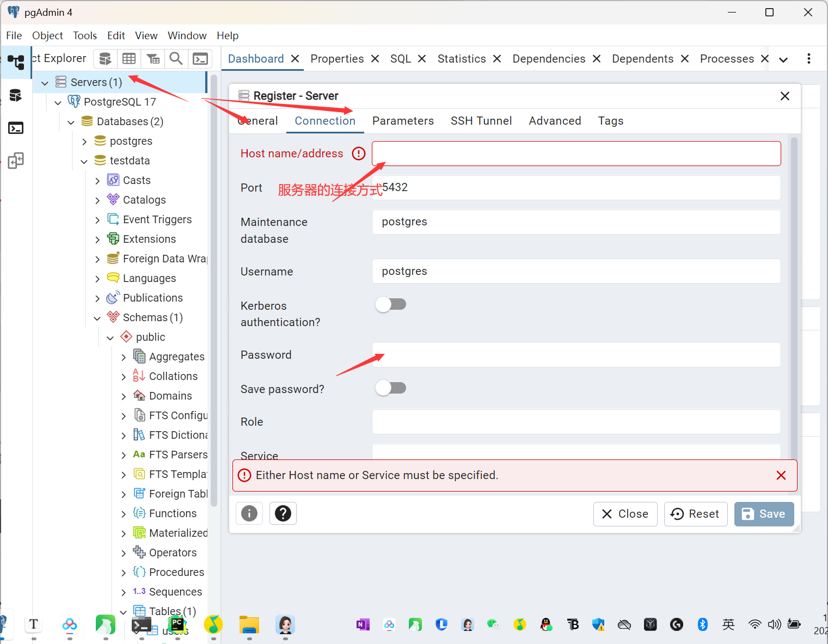Select the Extensions node icon
Image resolution: width=828 pixels, height=644 pixels.
point(113,239)
